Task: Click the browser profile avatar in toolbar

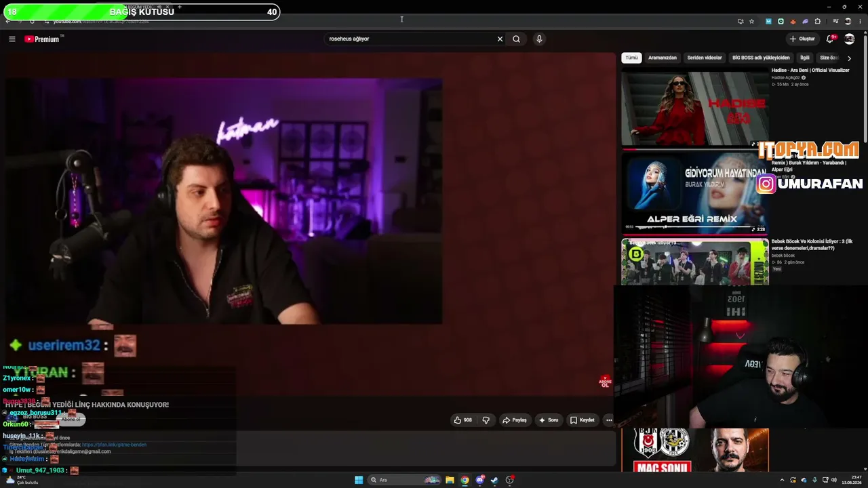Action: (x=848, y=22)
